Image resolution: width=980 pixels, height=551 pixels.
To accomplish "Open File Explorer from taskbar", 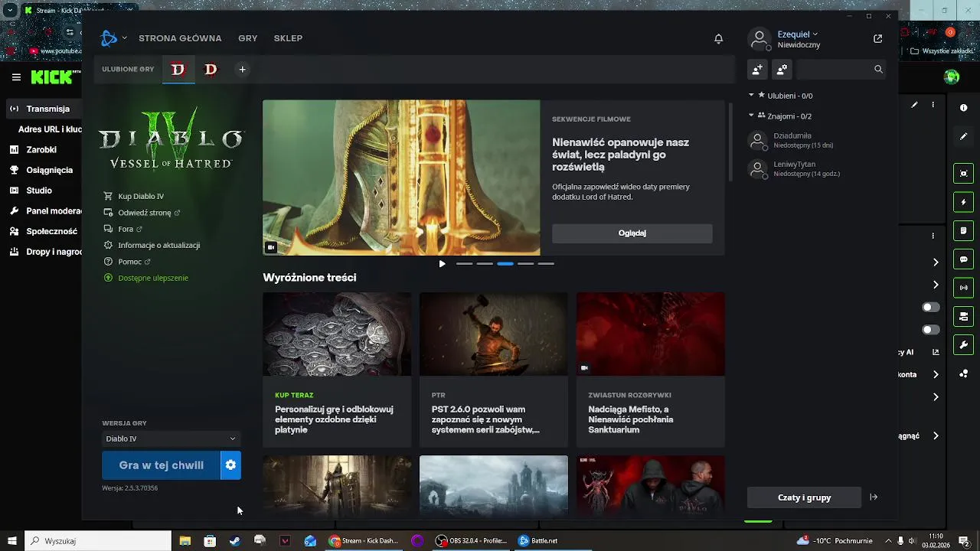I will pyautogui.click(x=185, y=540).
